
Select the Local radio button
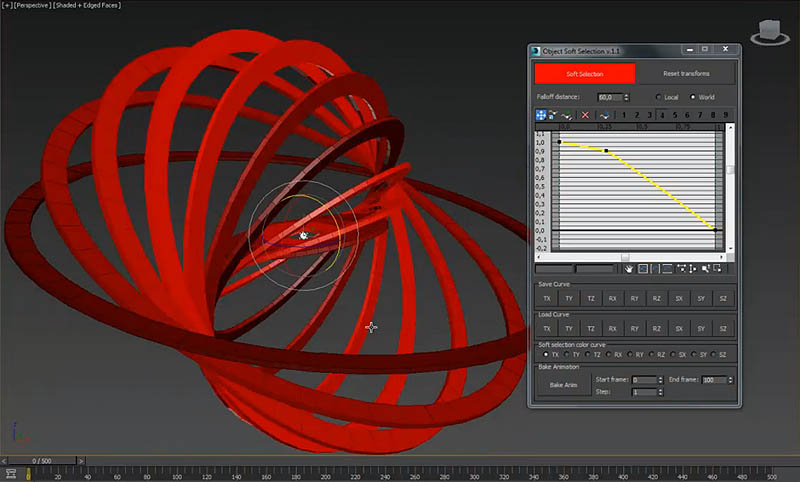660,97
